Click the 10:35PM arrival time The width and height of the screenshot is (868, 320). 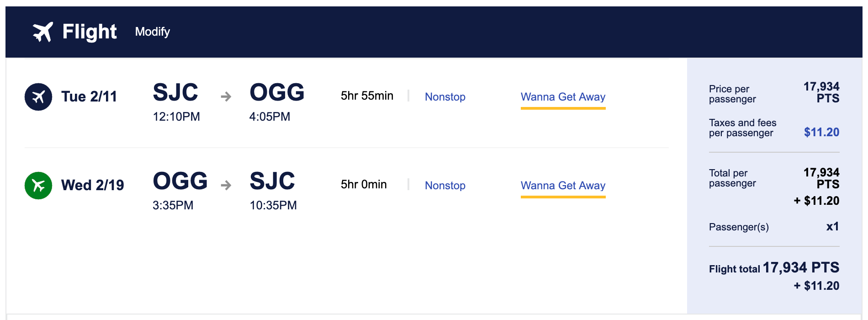pyautogui.click(x=273, y=205)
